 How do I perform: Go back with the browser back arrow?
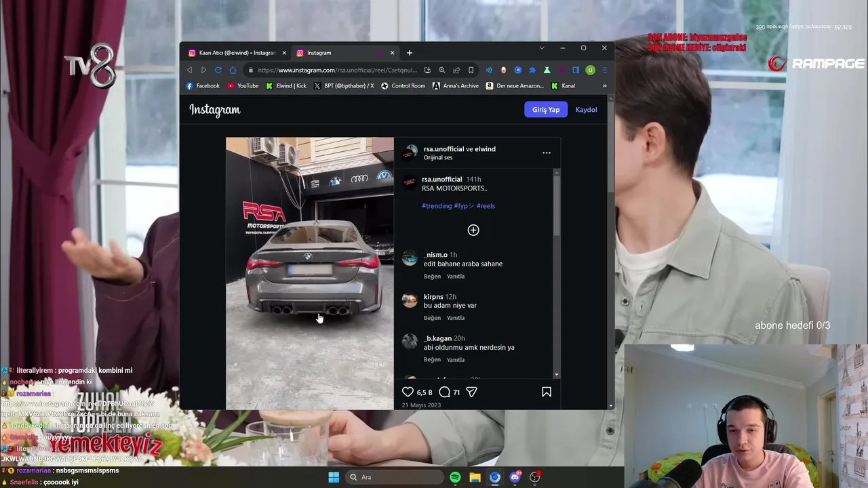[x=189, y=70]
